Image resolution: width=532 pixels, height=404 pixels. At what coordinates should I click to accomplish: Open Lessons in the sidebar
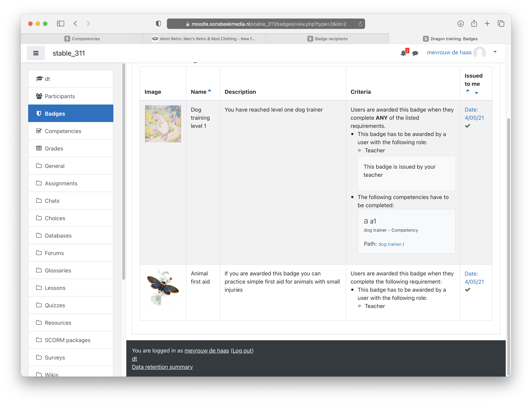(x=71, y=288)
